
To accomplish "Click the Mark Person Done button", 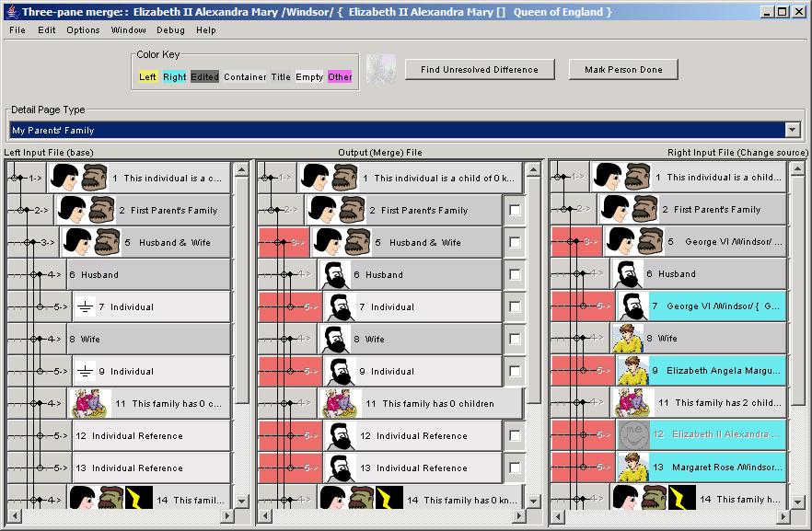I will point(623,70).
